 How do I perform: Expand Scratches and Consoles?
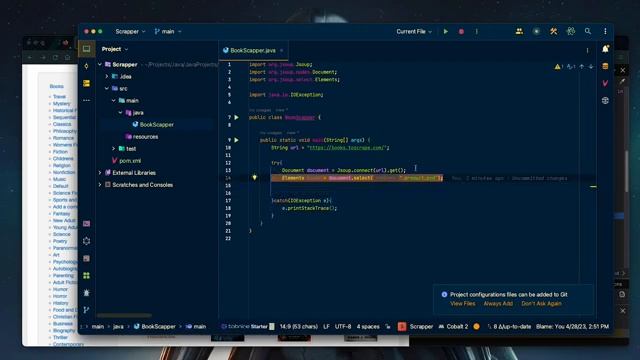coord(100,185)
